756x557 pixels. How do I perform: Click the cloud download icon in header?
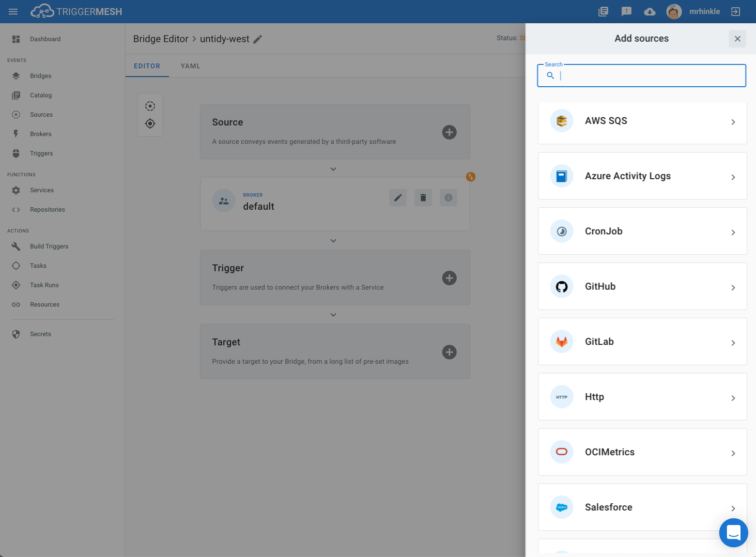point(649,12)
